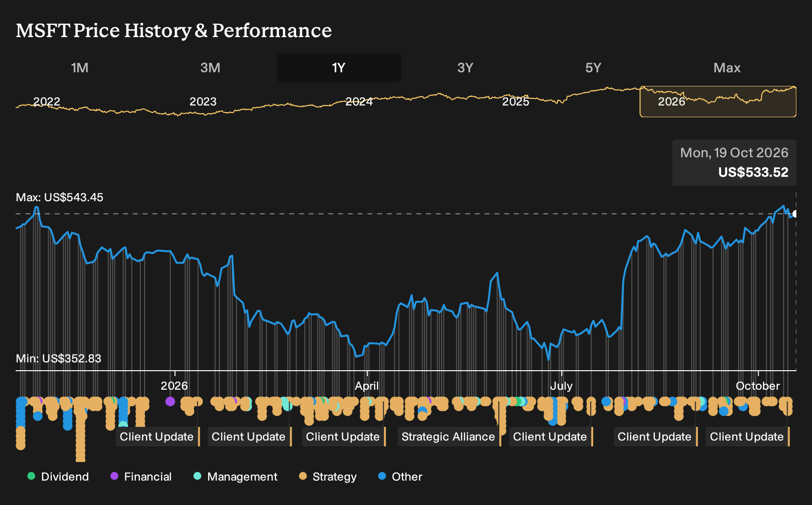Click the white endpoint marker on the price line

[795, 214]
